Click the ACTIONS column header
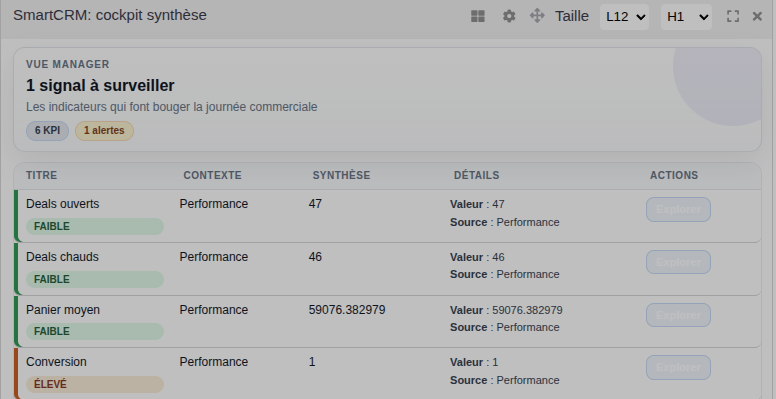 point(674,175)
